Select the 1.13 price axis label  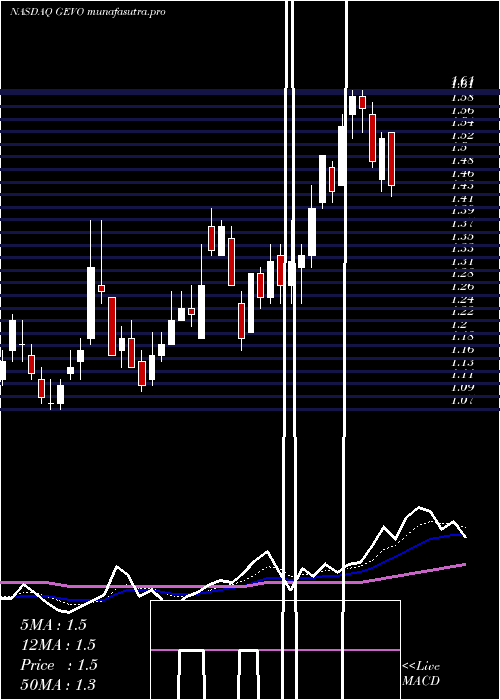[463, 362]
